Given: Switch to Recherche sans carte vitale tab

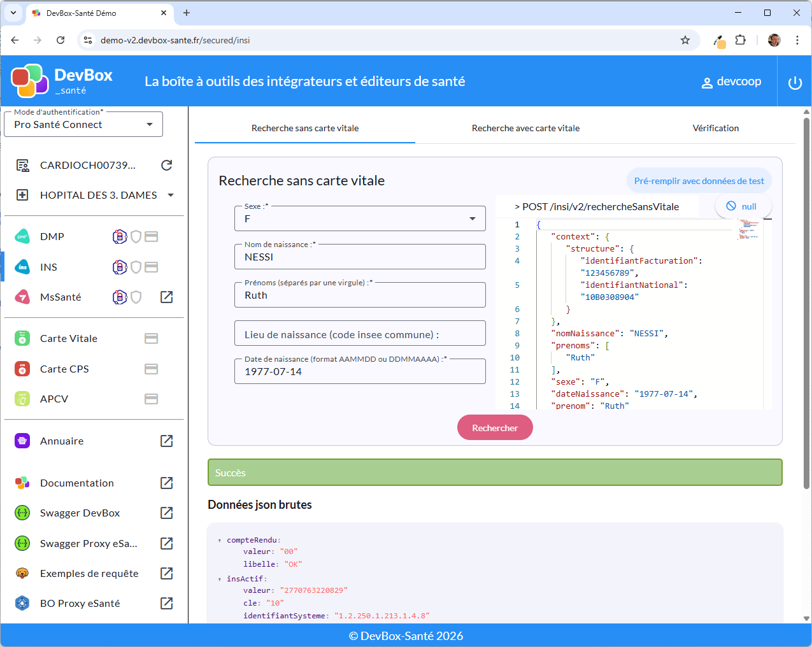Looking at the screenshot, I should pyautogui.click(x=305, y=128).
